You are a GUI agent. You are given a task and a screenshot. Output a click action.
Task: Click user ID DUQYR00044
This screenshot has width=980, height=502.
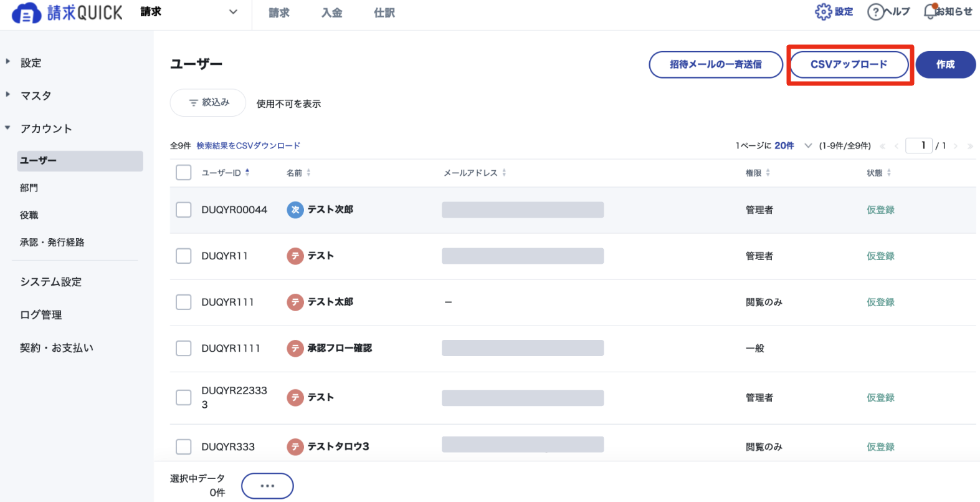[234, 210]
